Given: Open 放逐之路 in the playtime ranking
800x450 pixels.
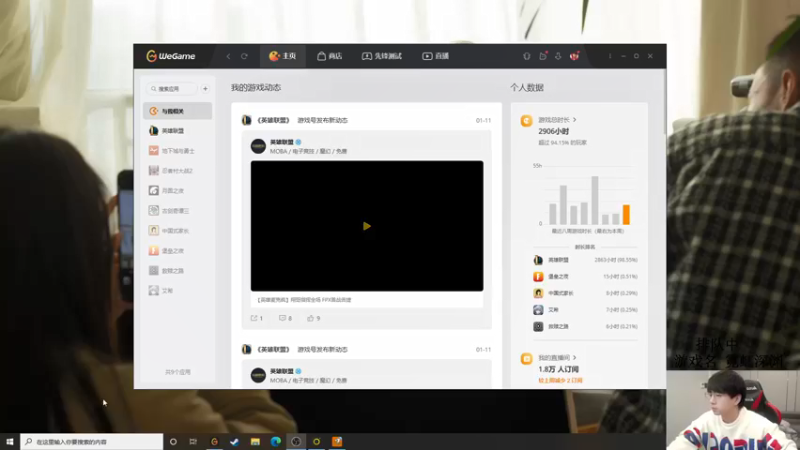Looking at the screenshot, I should pyautogui.click(x=585, y=327).
